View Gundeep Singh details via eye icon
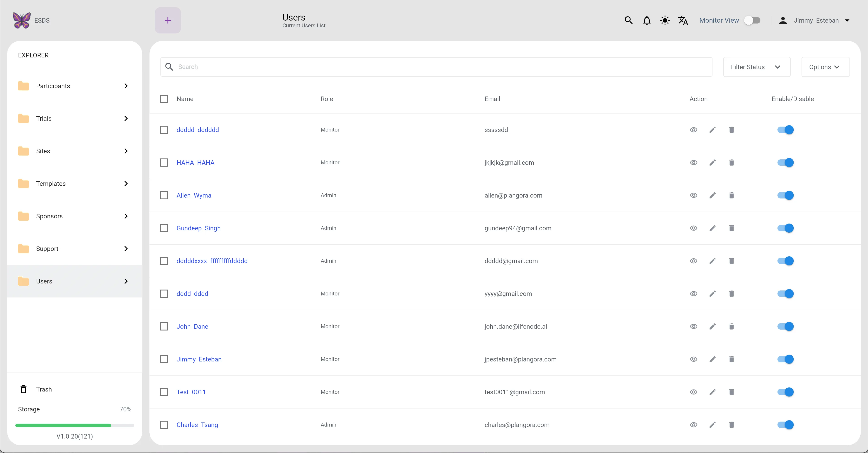 693,228
